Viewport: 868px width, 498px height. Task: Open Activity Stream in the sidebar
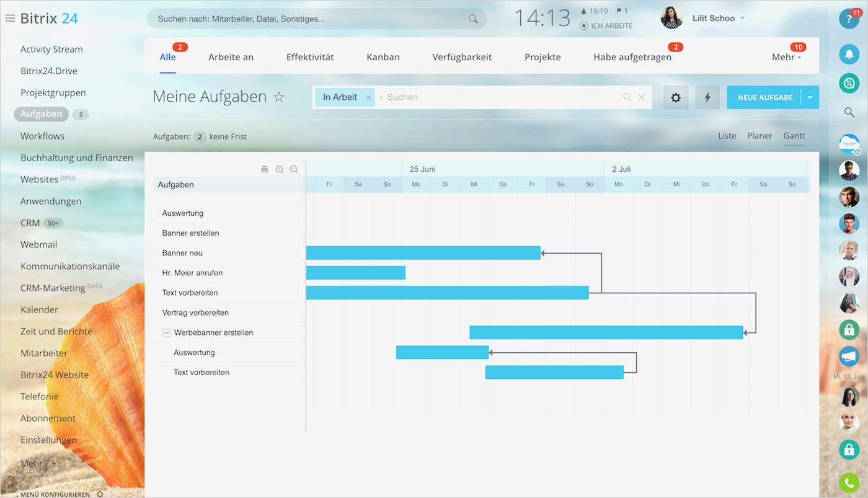click(x=51, y=49)
